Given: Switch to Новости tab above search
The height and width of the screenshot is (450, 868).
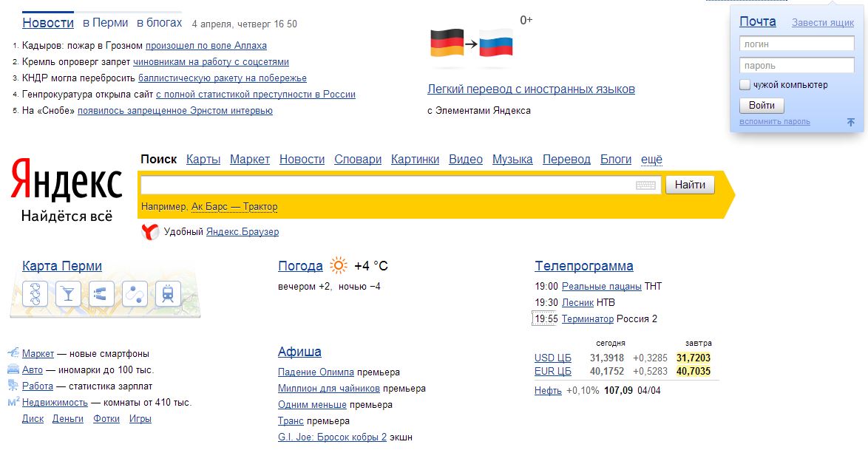Looking at the screenshot, I should coord(302,160).
